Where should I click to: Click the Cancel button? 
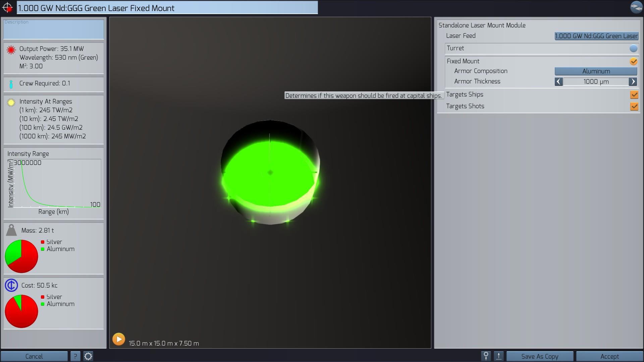click(x=34, y=356)
